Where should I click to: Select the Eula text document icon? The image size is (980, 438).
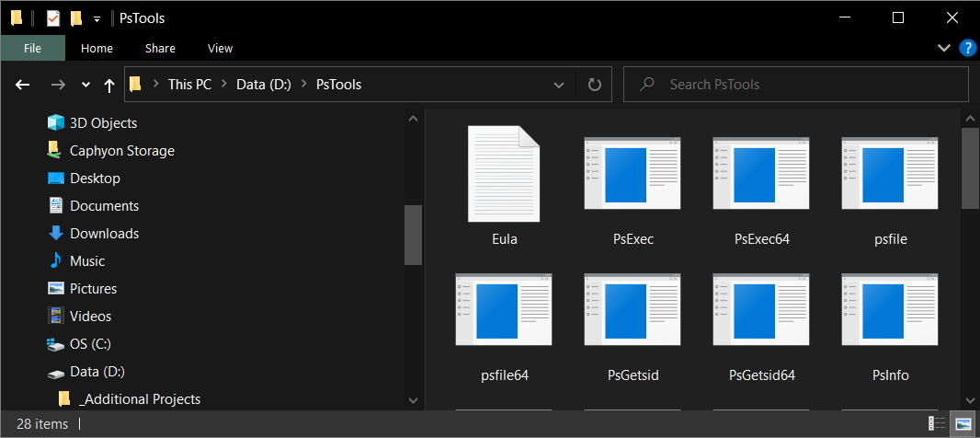[504, 174]
